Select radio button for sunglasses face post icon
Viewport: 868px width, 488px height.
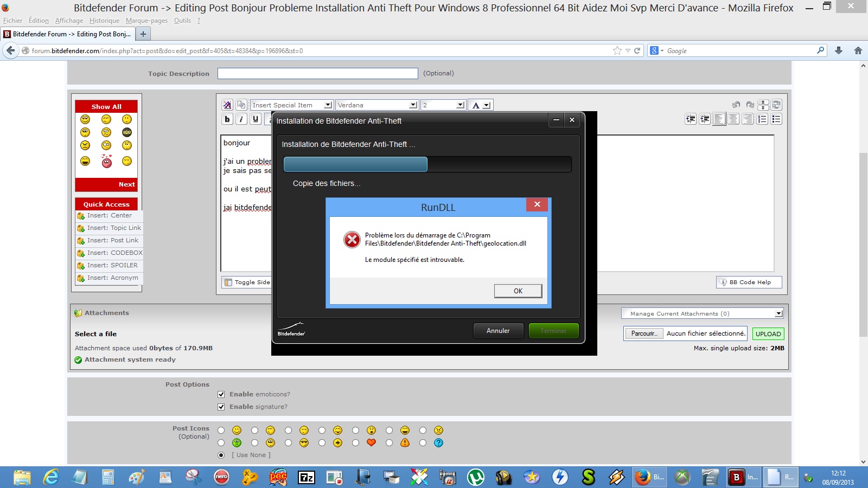(x=288, y=442)
